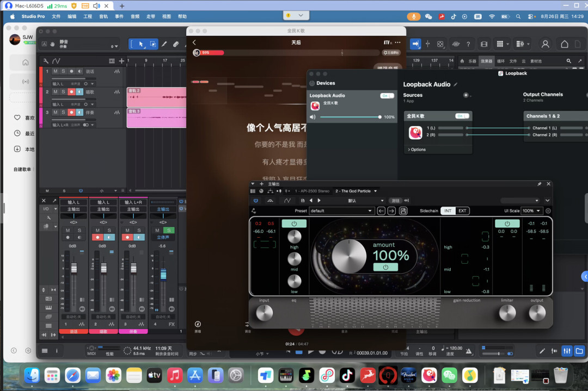588x391 pixels.
Task: Load next preset with right arrow button
Action: click(x=391, y=211)
